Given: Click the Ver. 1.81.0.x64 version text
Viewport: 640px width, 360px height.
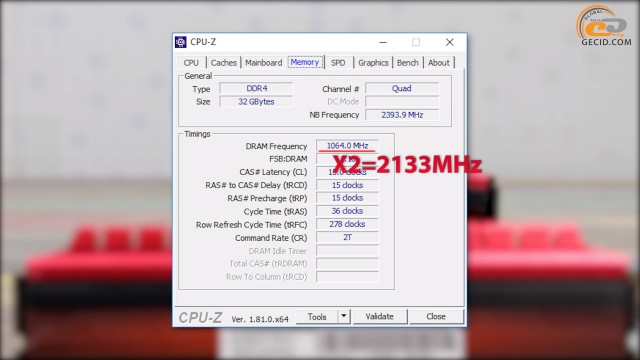Looking at the screenshot, I should coord(260,319).
